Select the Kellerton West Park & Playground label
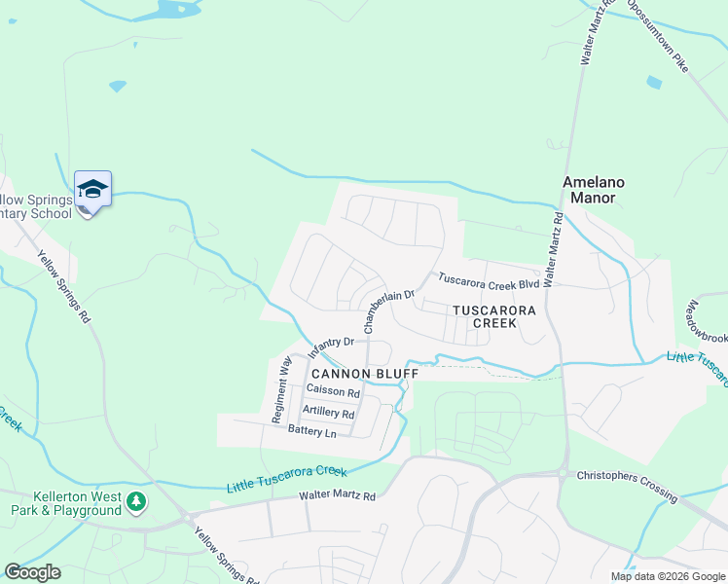 point(66,503)
